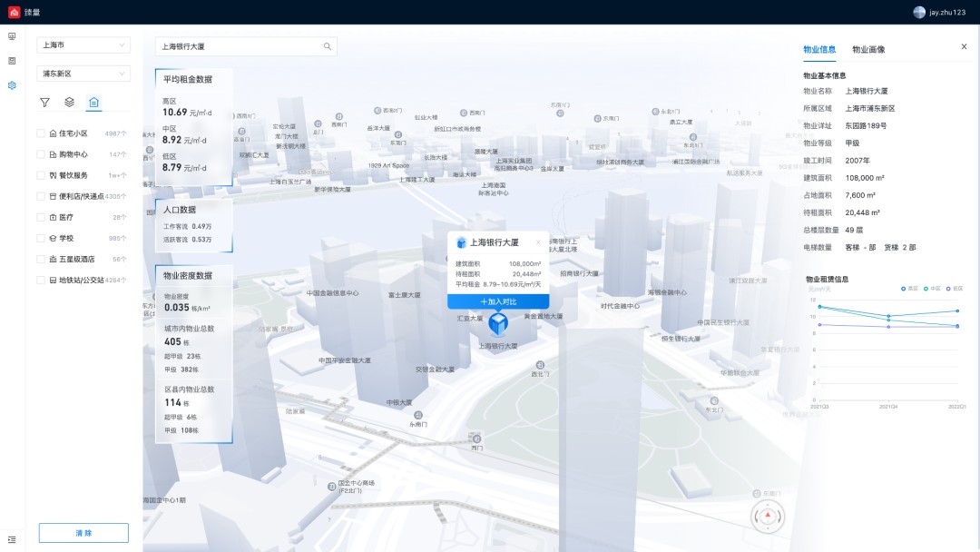Toggle the 高区 chart legend series
Viewport: 980px width, 552px height.
point(909,288)
